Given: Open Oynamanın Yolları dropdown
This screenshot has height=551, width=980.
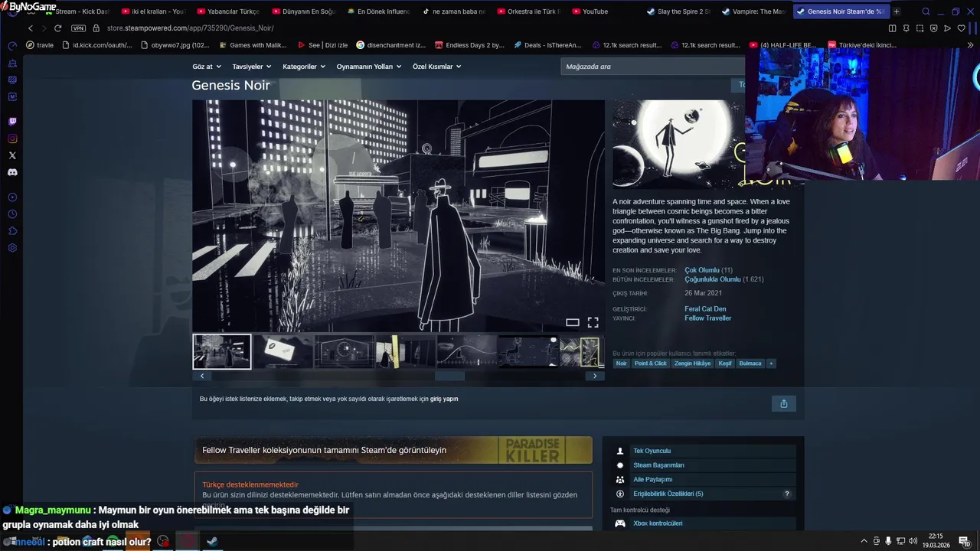Looking at the screenshot, I should tap(369, 67).
